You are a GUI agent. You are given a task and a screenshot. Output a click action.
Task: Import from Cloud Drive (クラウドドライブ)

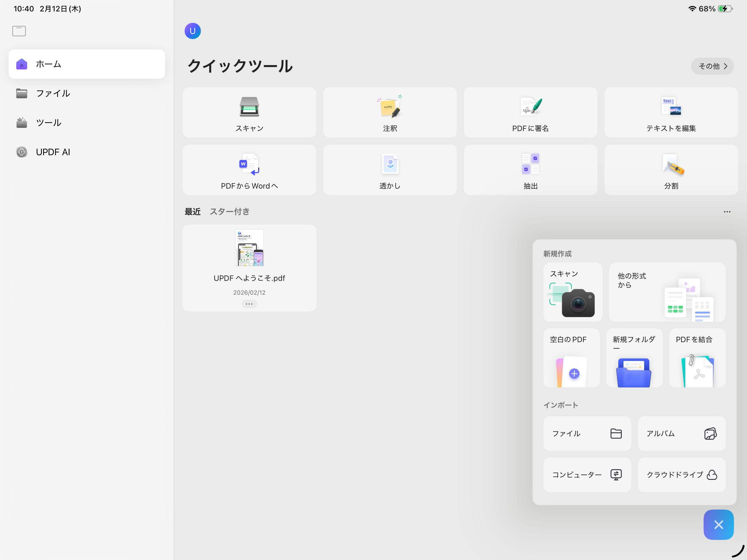pos(681,475)
